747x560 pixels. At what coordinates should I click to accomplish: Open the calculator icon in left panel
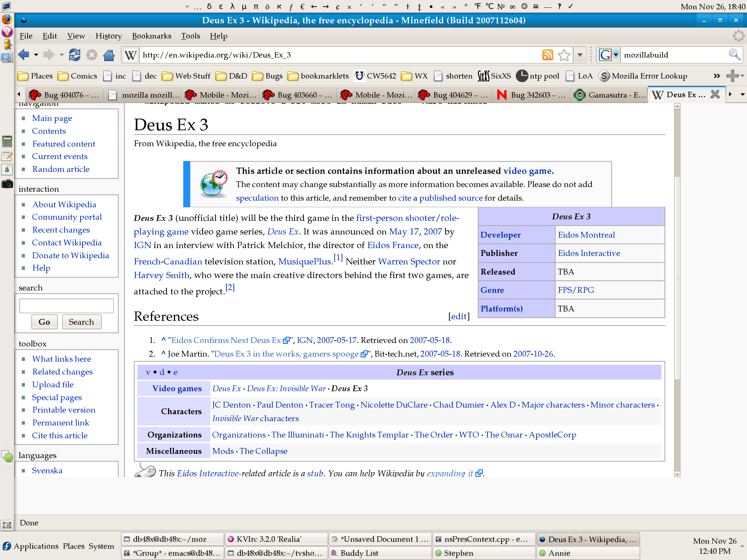point(7,141)
